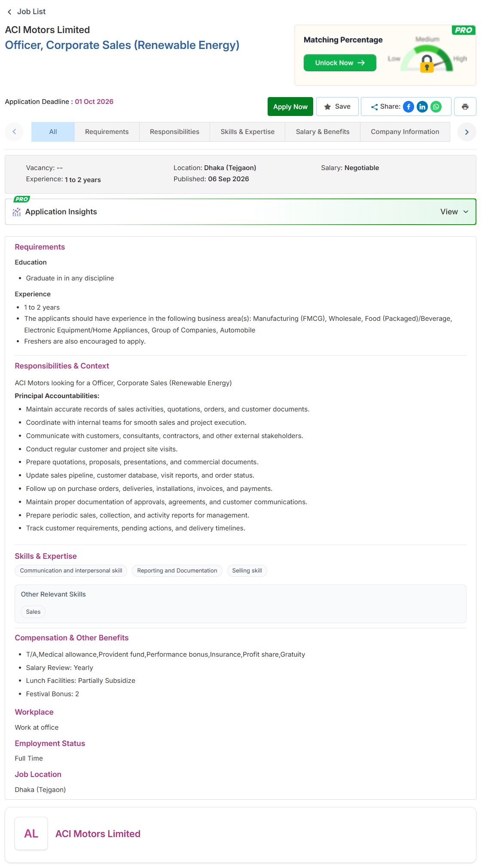
Task: Click the Apply Now button
Action: (x=290, y=107)
